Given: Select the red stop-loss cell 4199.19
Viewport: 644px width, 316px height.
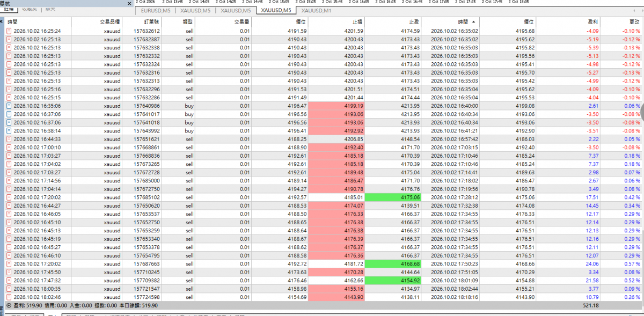Looking at the screenshot, I should pyautogui.click(x=336, y=106).
